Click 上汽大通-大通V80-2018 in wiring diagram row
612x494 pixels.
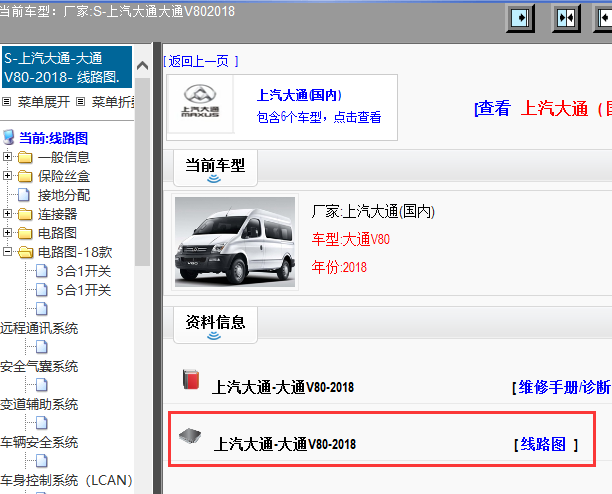285,444
